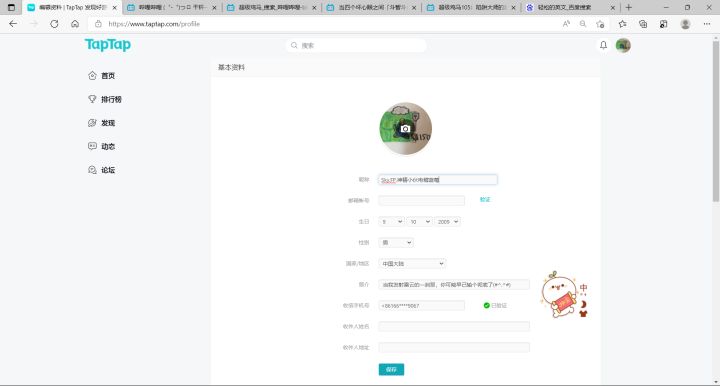The width and height of the screenshot is (720, 386).
Task: Click camera icon to change profile photo
Action: [x=405, y=129]
